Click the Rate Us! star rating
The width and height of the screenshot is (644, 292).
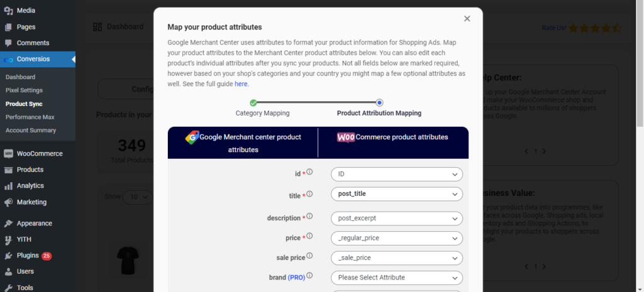595,28
